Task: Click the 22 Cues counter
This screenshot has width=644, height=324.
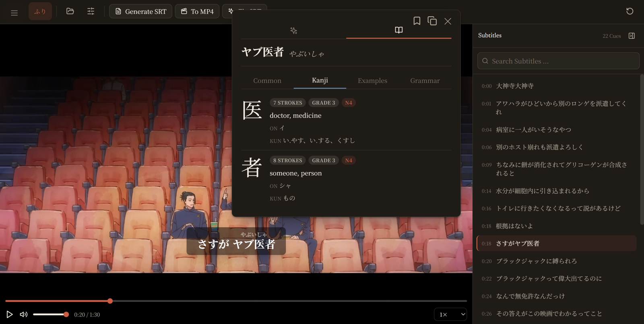Action: [611, 36]
